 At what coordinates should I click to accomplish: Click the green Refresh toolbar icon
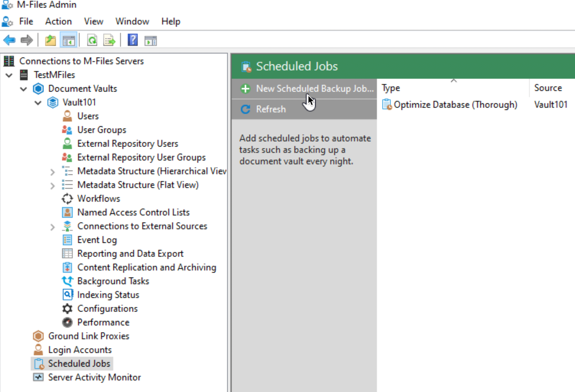92,41
